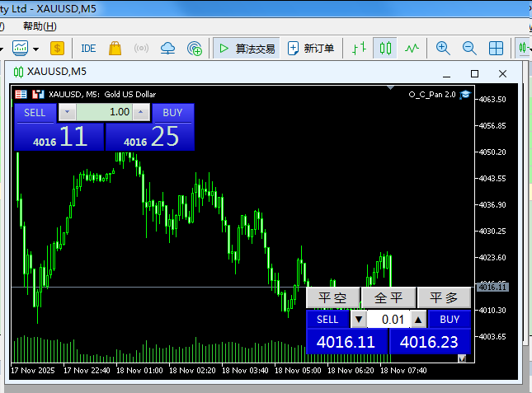This screenshot has width=532, height=393.
Task: Click the 4016 11 sell price tile
Action: pyautogui.click(x=59, y=137)
